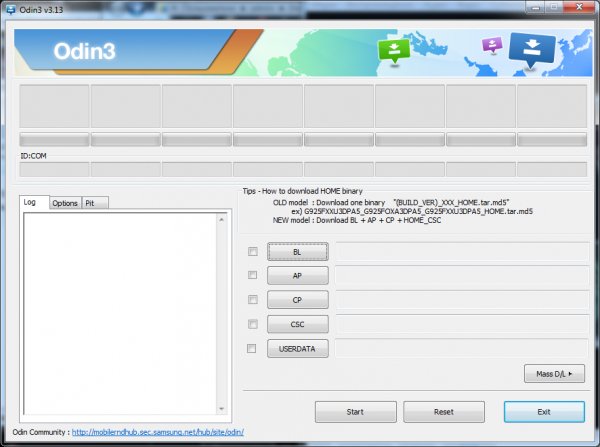This screenshot has width=600, height=447.
Task: Click inside the Log text area
Action: click(x=120, y=314)
